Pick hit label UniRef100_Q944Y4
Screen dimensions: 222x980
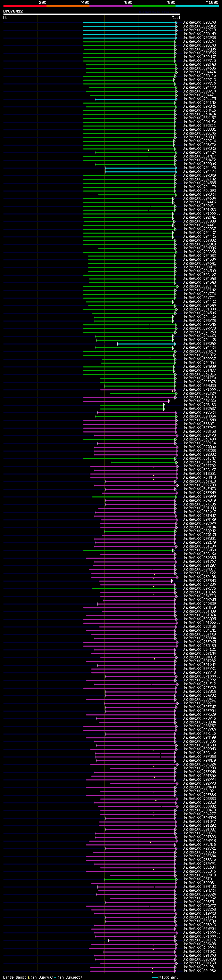(199, 172)
